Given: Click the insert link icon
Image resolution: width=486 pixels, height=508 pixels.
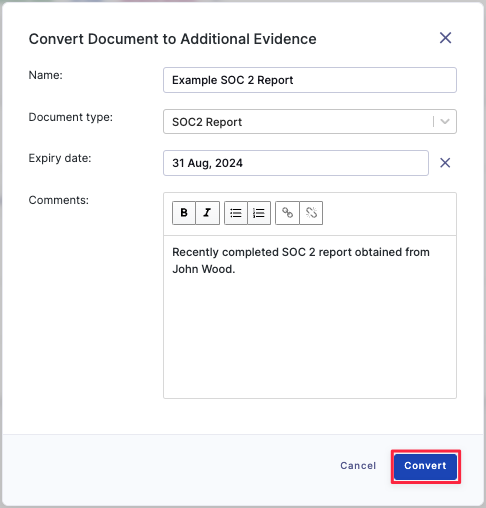Looking at the screenshot, I should (x=287, y=213).
